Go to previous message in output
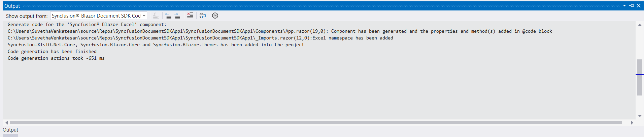This screenshot has height=137, width=644. click(x=168, y=16)
